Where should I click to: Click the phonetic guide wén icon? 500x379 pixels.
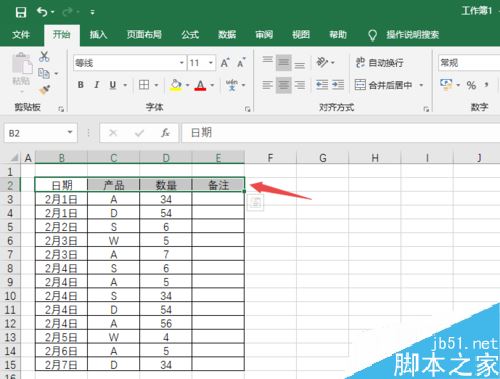(232, 85)
